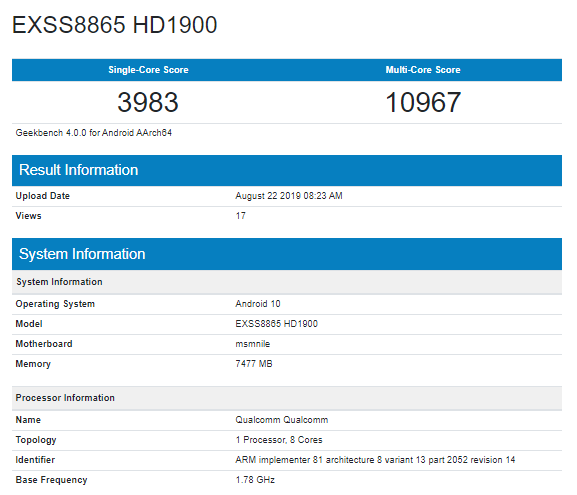Click the Base Frequency value 1.78 GHz
Screen dimensions: 577x495
pos(255,480)
